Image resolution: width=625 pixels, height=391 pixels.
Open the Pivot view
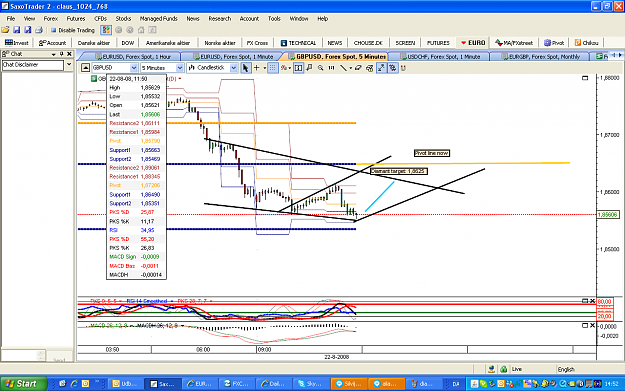[x=554, y=43]
